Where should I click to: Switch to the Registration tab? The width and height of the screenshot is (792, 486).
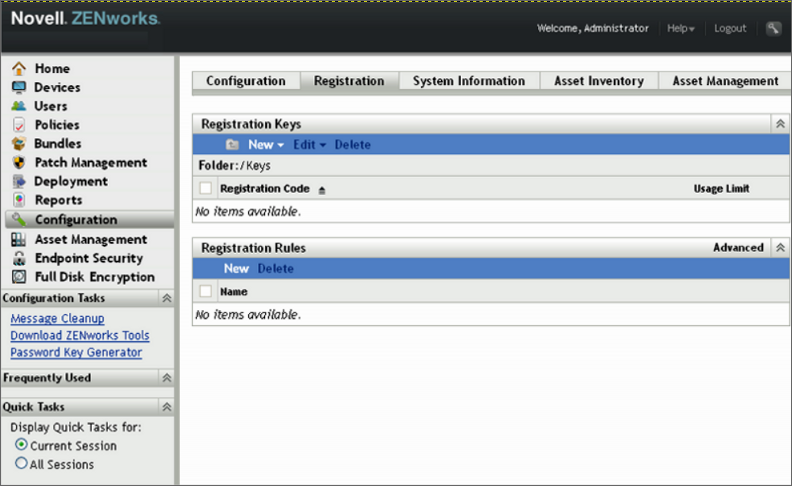(x=349, y=81)
